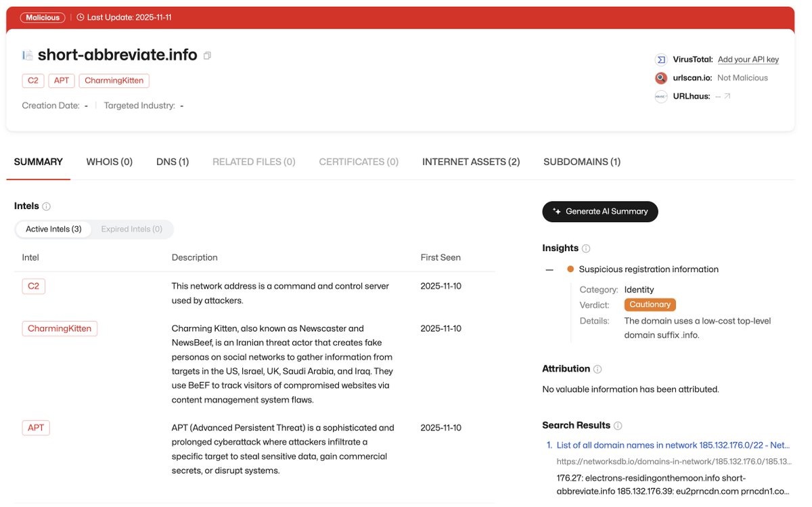Click the APT tag in Intels table
812x507 pixels.
[36, 428]
